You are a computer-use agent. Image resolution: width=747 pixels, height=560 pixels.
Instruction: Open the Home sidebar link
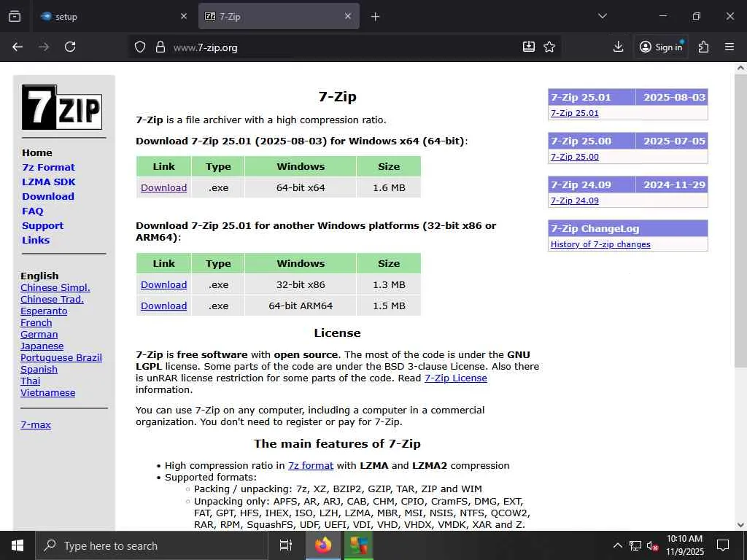(x=37, y=153)
